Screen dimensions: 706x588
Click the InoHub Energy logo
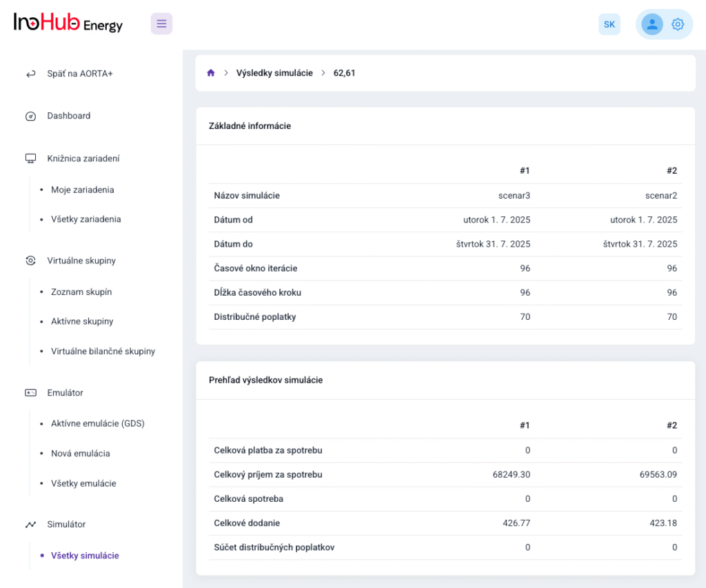pyautogui.click(x=68, y=23)
